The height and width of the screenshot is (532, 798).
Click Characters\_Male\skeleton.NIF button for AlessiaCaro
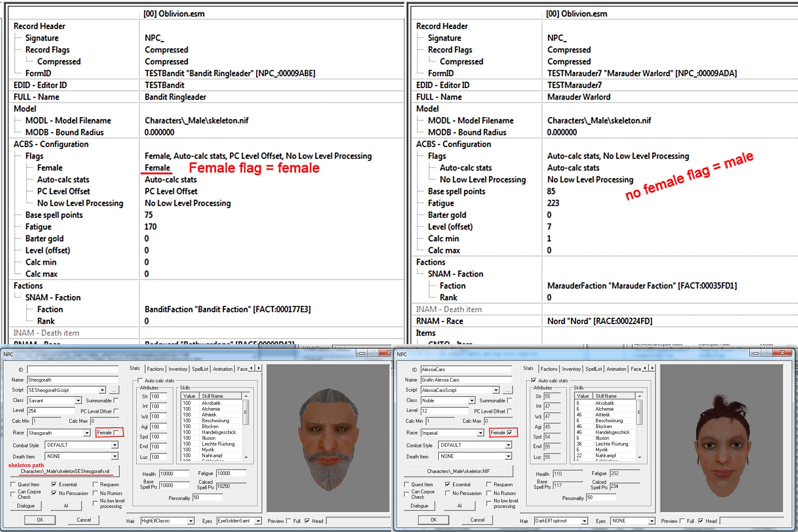[458, 471]
